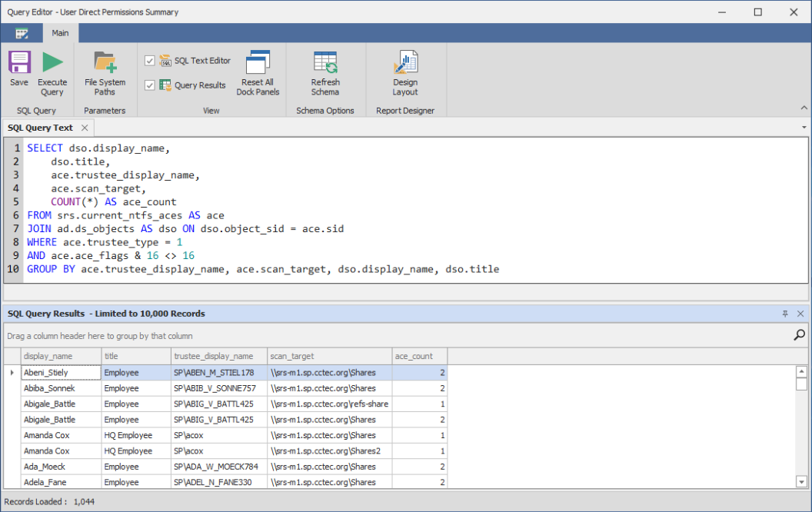Select the SQL Query Text tab
Image resolution: width=812 pixels, height=512 pixels.
[x=40, y=128]
